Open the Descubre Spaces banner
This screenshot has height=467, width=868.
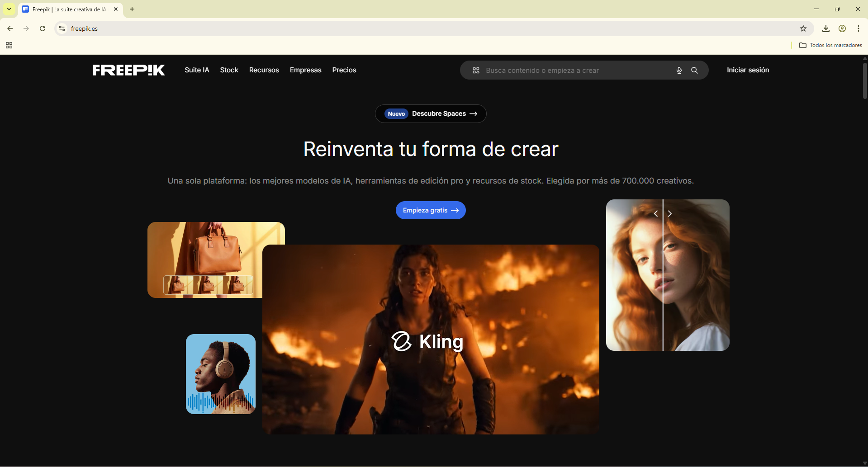pos(430,113)
